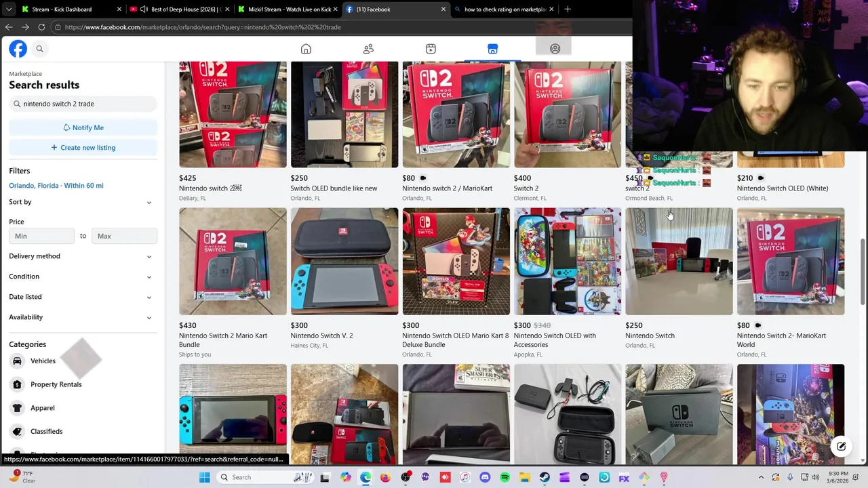Expand the Date listed filter
Screen dimensions: 868x488
83,297
